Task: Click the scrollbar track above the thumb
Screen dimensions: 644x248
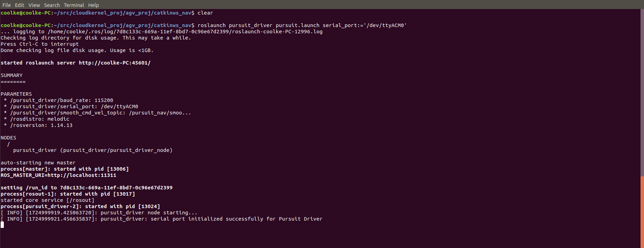Action: [x=642, y=93]
